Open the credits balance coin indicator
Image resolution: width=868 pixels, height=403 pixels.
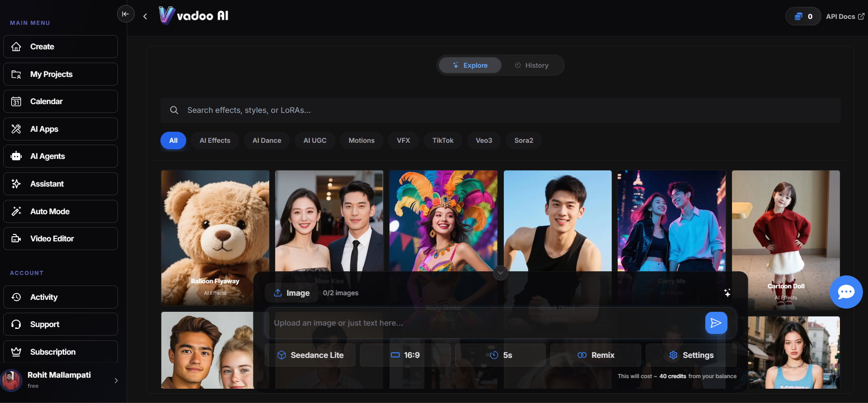pos(803,17)
